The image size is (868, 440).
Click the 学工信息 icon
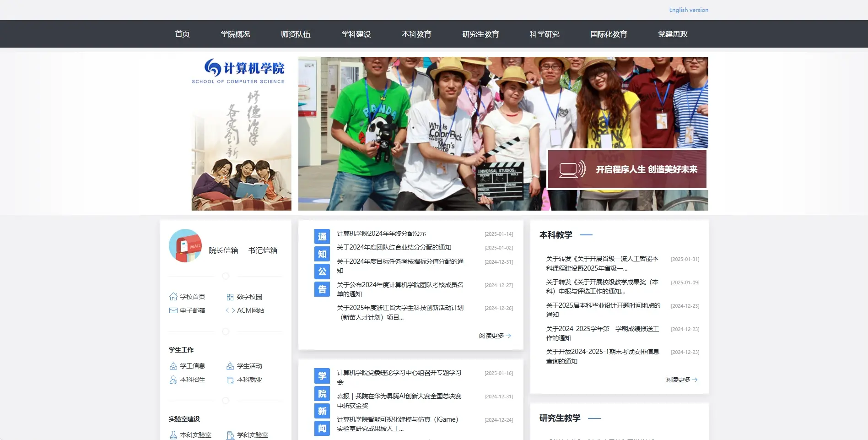tap(173, 365)
